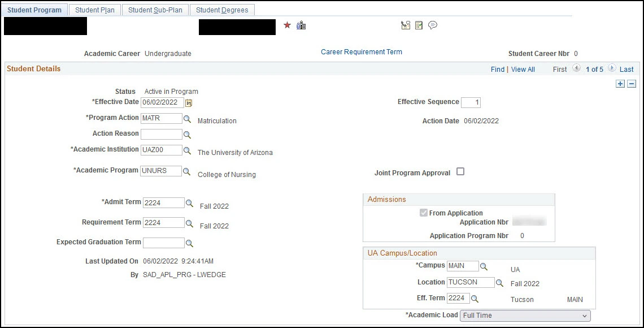Switch to the Student Program tab
Image resolution: width=644 pixels, height=328 pixels.
[x=34, y=10]
